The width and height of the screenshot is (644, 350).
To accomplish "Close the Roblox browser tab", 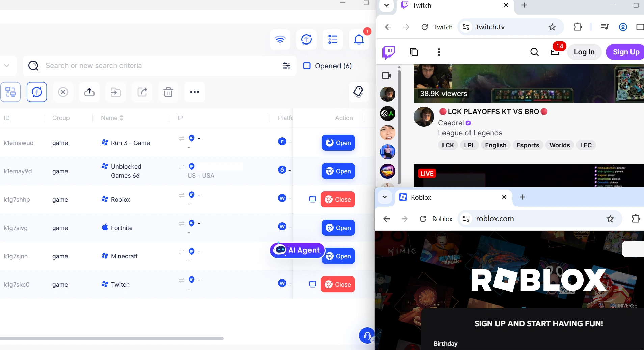I will click(504, 197).
